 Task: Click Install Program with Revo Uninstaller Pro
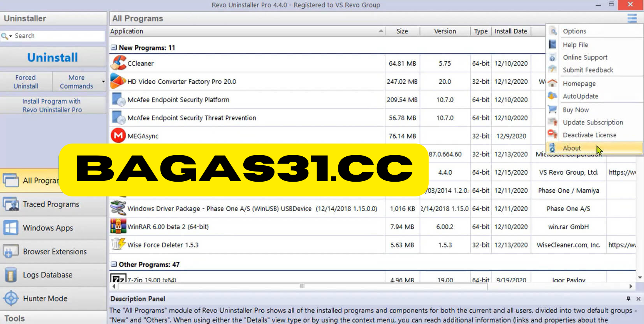click(53, 105)
